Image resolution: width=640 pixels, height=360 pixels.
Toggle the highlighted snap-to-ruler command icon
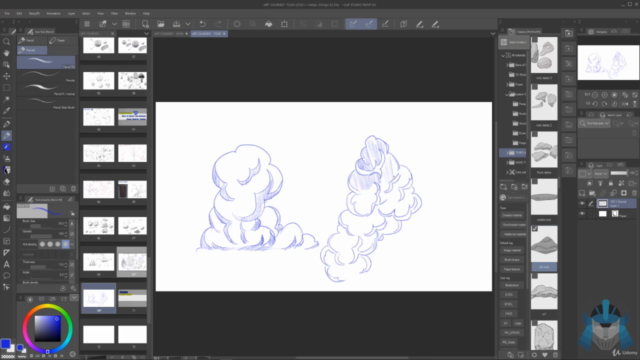(x=353, y=24)
